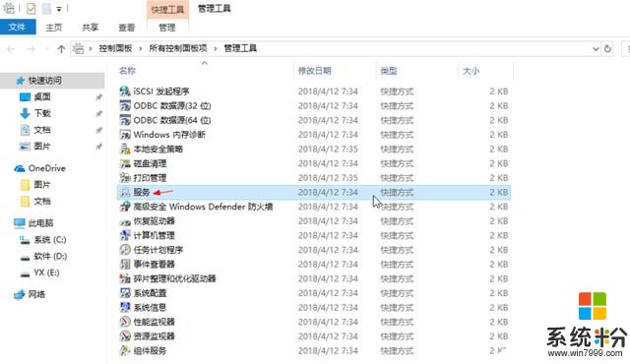This screenshot has height=364, width=630.
Task: Open 下载 in the navigation pane
Action: pyautogui.click(x=42, y=113)
